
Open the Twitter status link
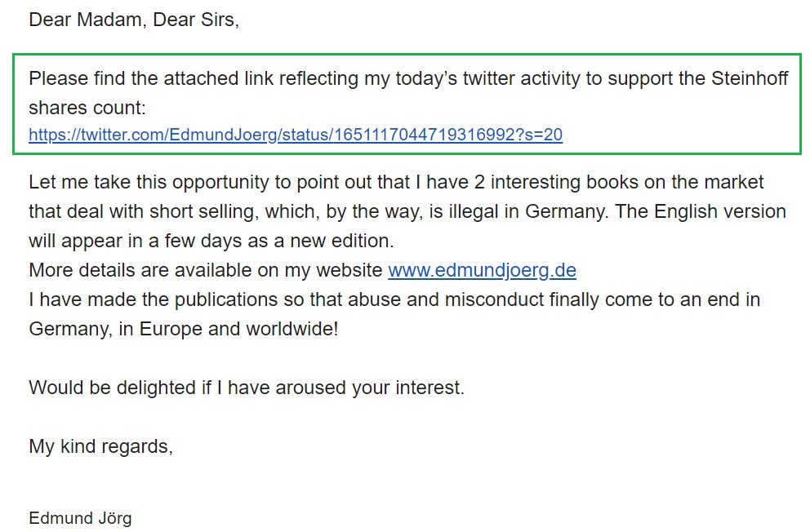296,135
